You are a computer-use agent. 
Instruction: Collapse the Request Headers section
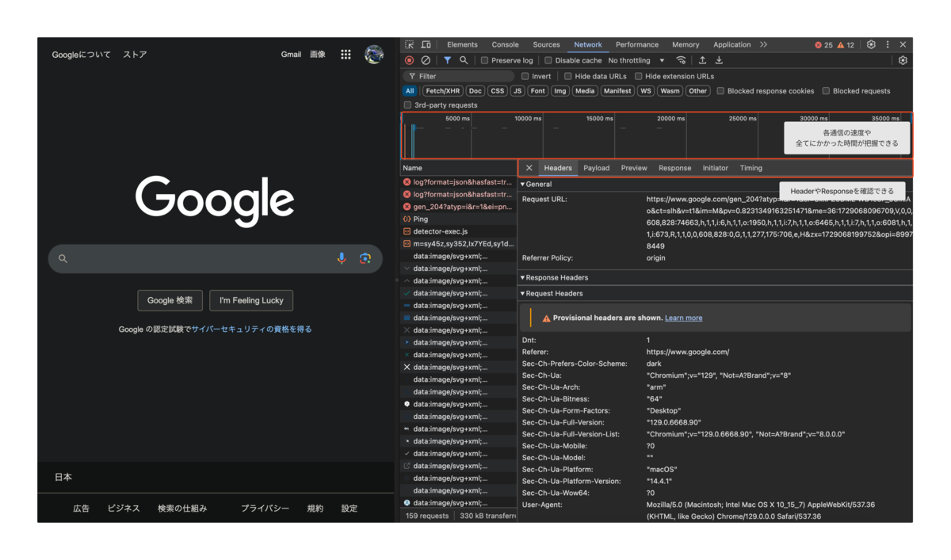coord(555,294)
